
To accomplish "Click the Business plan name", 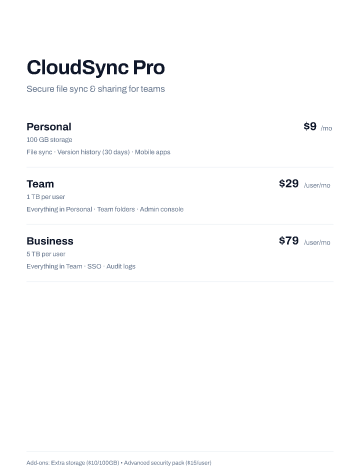I will (50, 241).
